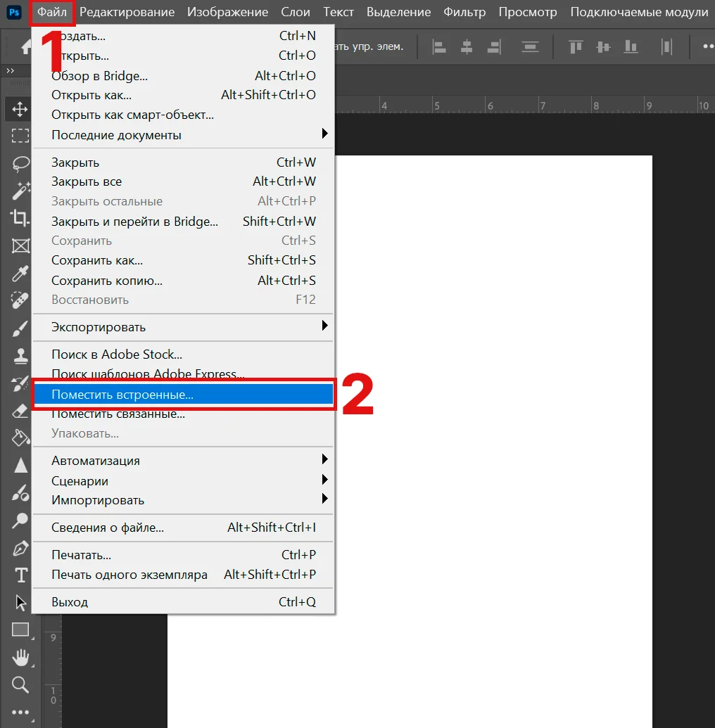Select the Rectangle shape tool
This screenshot has width=715, height=728.
(x=20, y=630)
